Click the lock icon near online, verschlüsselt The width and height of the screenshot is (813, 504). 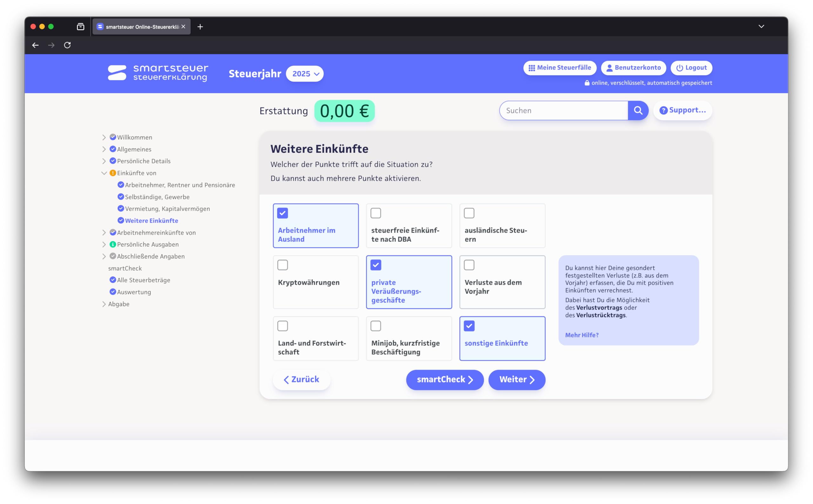point(587,83)
